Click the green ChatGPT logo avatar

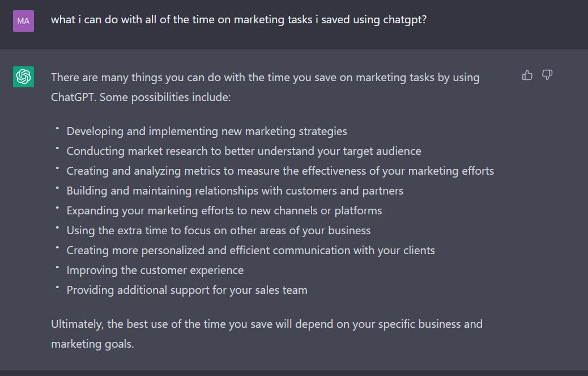23,77
